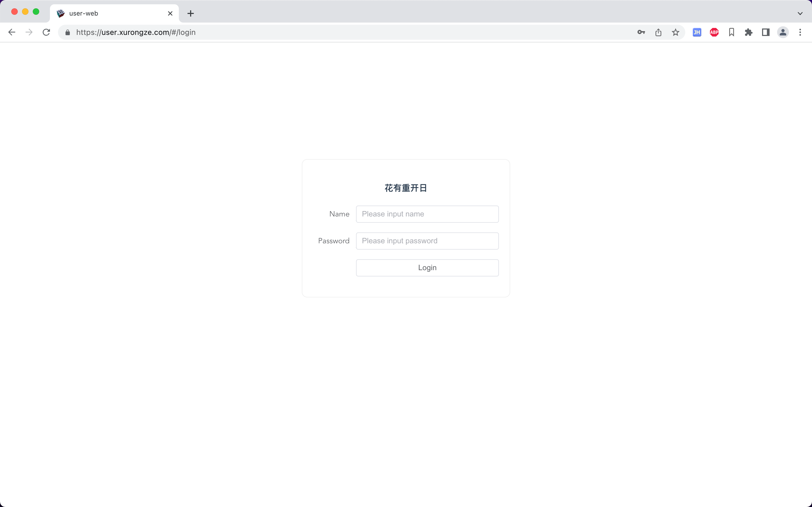Share this page via share icon
The width and height of the screenshot is (812, 507).
click(658, 32)
